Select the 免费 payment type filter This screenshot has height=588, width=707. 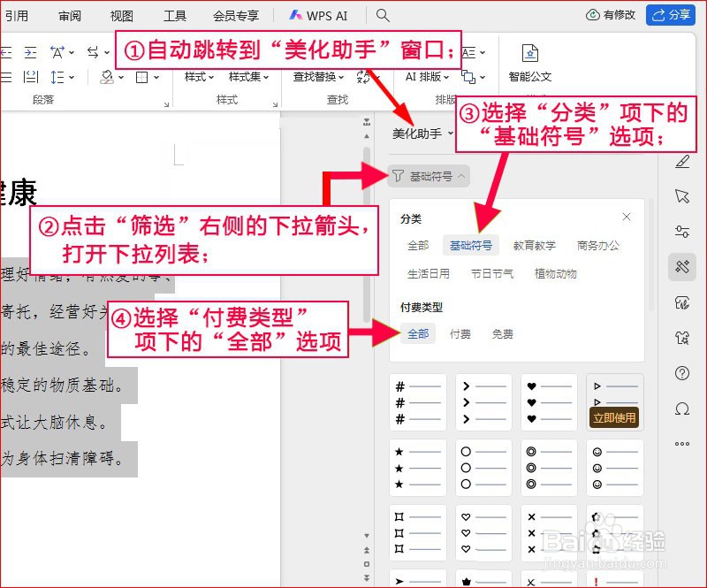(503, 333)
